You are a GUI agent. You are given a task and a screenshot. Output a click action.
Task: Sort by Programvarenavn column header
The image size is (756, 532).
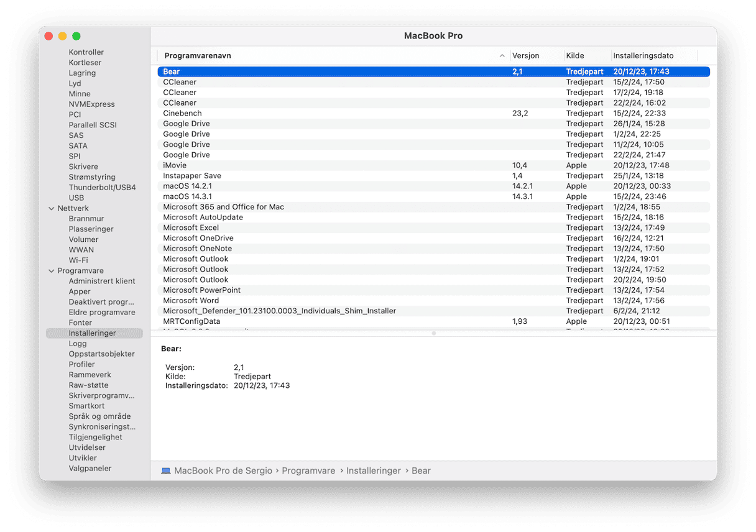point(198,56)
